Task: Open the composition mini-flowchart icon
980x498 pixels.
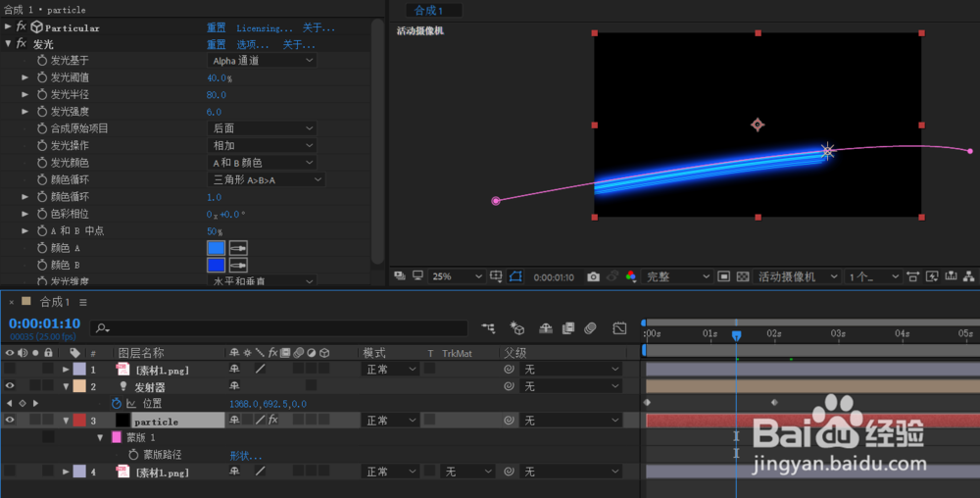Action: 488,328
